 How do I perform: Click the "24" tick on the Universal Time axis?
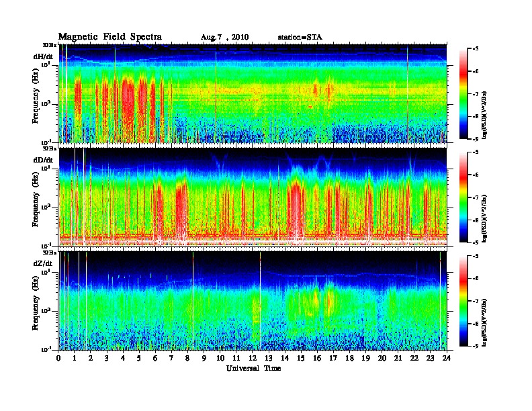click(447, 359)
